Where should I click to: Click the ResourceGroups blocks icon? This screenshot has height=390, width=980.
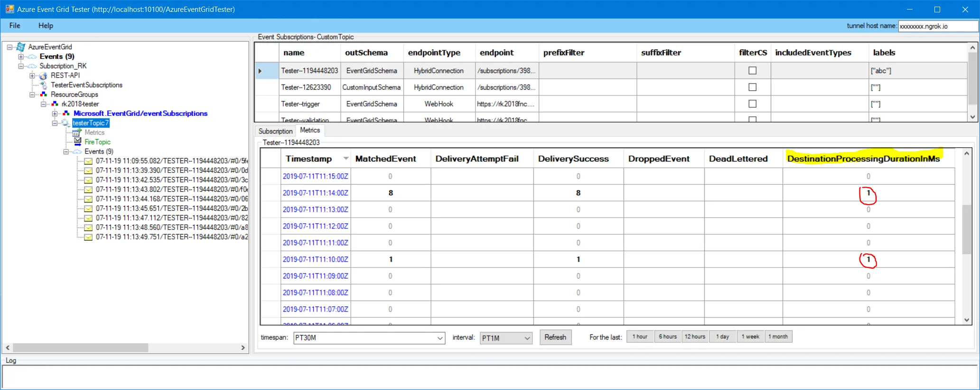43,95
